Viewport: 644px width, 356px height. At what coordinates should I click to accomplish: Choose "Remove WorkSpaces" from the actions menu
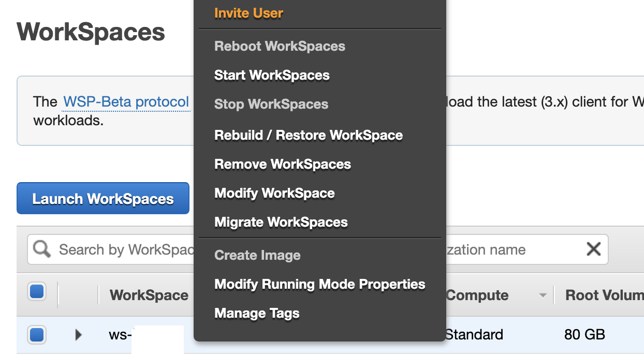point(283,164)
